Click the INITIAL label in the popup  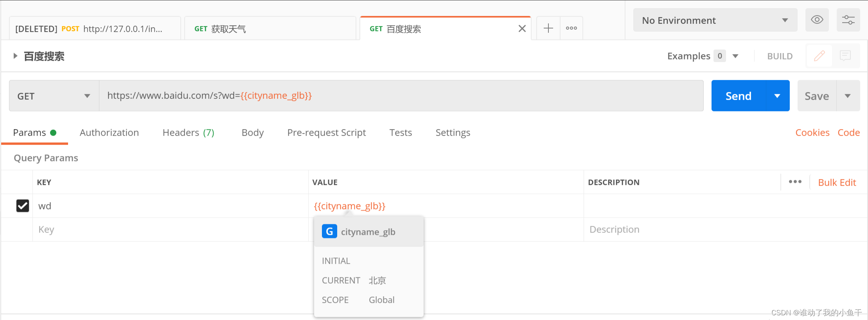[x=336, y=261]
